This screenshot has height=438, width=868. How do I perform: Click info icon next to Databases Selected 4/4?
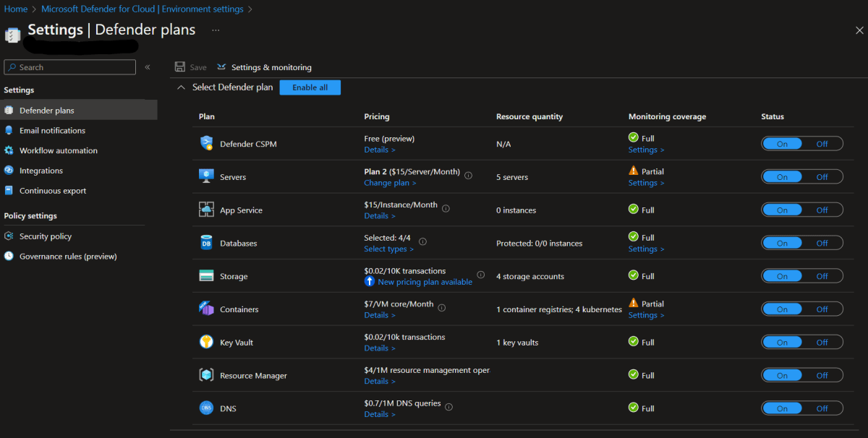[422, 241]
